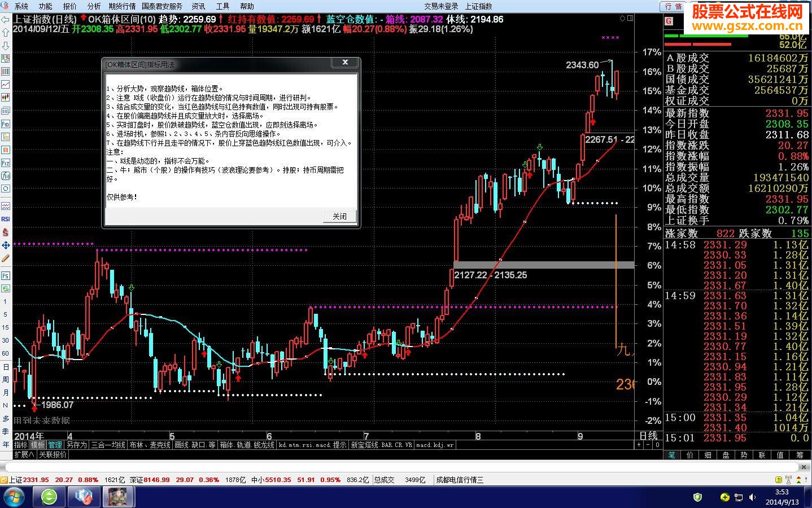Select the pencil drawing tool in sidebar

click(x=6, y=258)
